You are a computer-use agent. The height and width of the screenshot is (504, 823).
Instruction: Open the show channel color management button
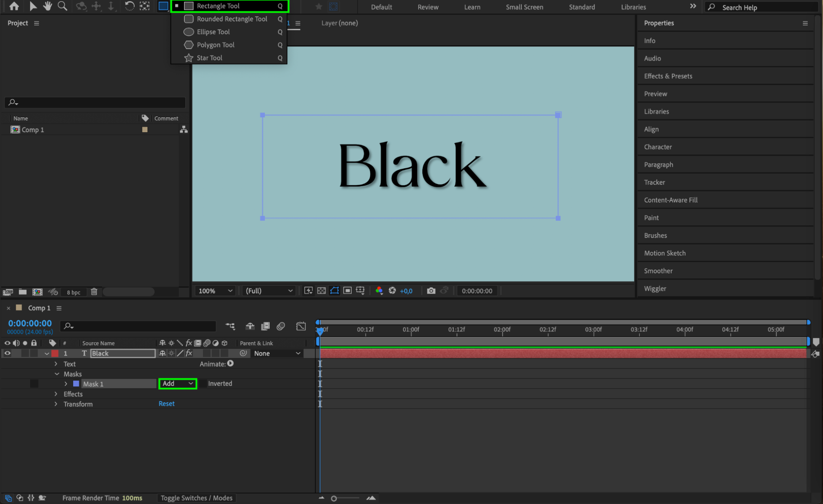(x=379, y=291)
